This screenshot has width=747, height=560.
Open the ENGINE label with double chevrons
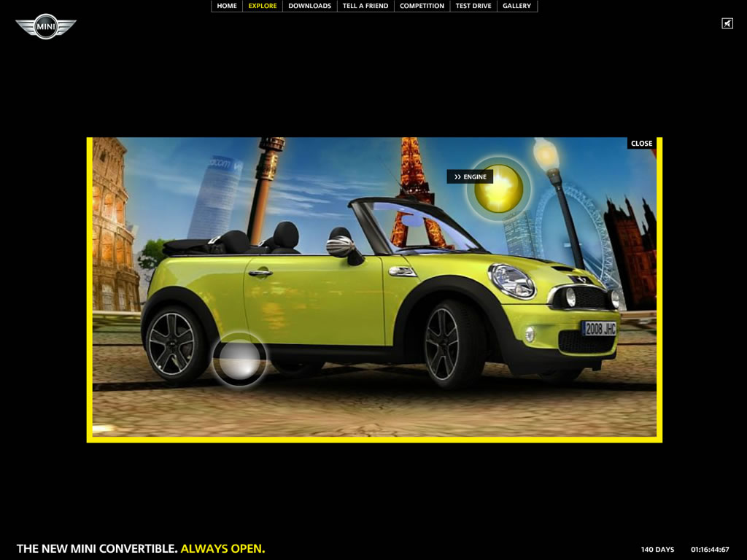point(470,176)
